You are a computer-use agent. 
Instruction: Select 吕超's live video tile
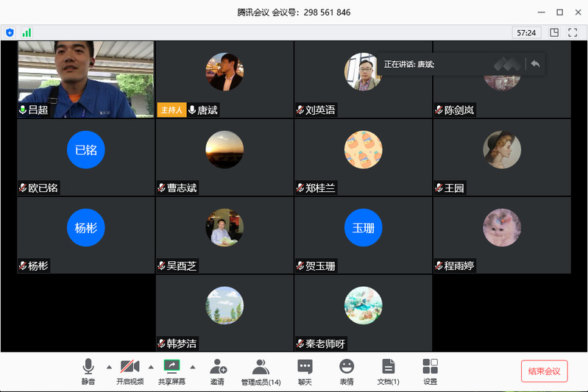[x=85, y=77]
